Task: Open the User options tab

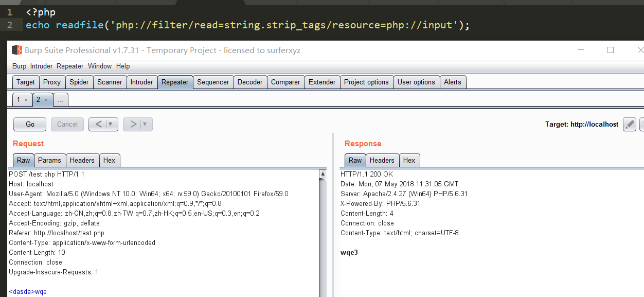Action: pos(416,82)
